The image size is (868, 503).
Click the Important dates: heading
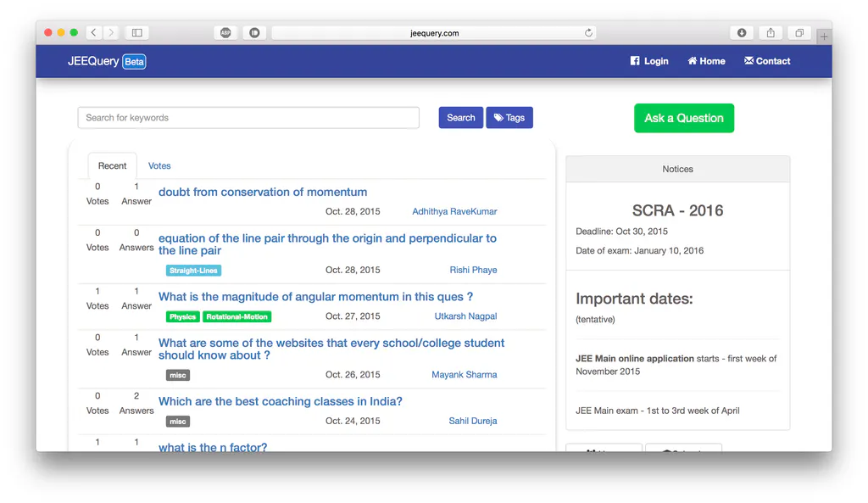(634, 299)
